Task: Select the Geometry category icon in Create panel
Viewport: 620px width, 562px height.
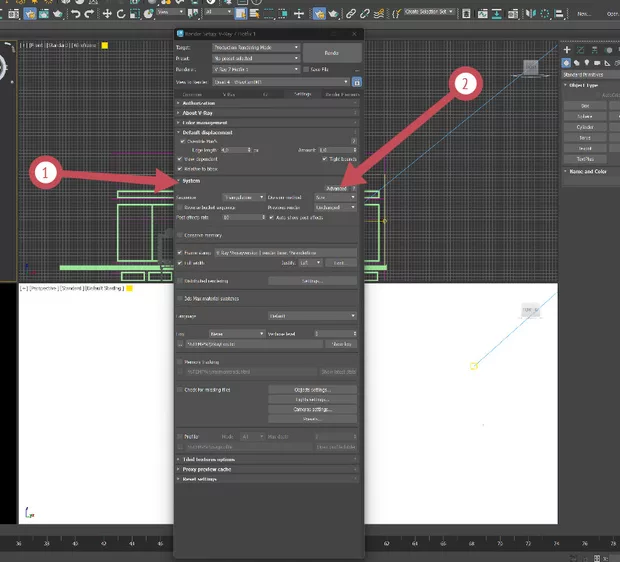Action: pos(568,62)
